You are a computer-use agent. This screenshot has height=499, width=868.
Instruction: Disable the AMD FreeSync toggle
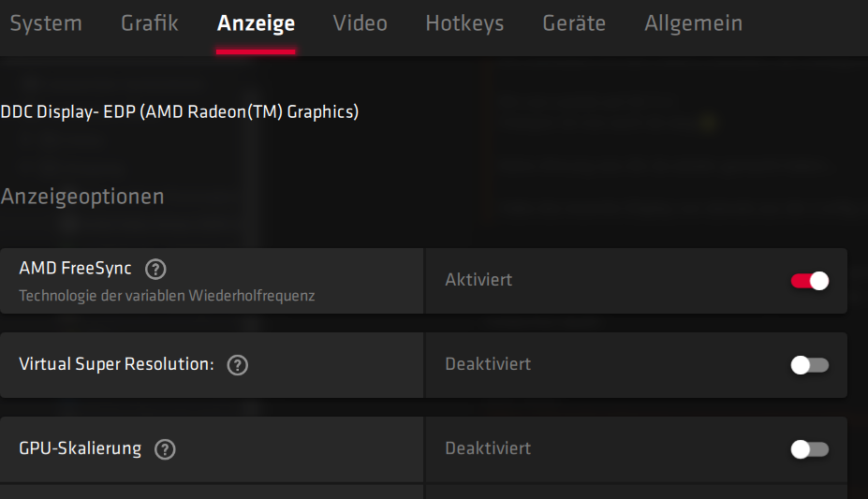click(x=809, y=281)
